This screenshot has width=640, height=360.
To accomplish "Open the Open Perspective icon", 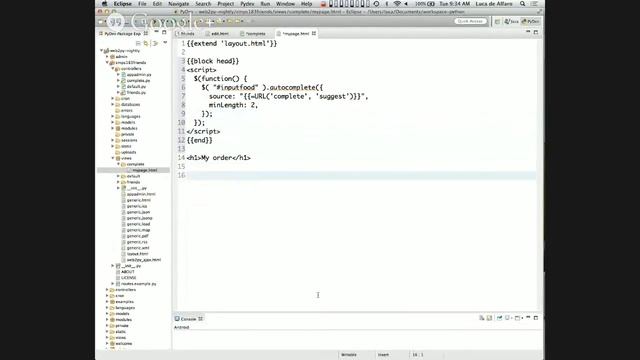I will (497, 21).
